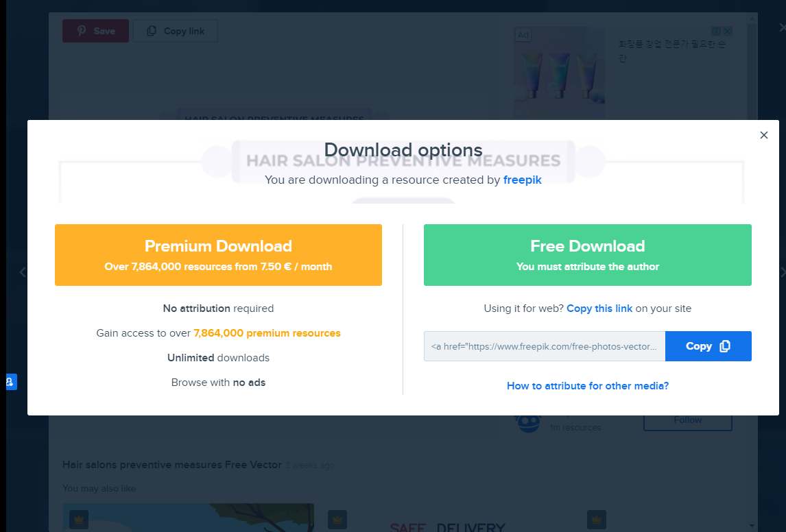This screenshot has width=786, height=532.
Task: Click the ad tubes thumbnail in background
Action: [x=560, y=73]
